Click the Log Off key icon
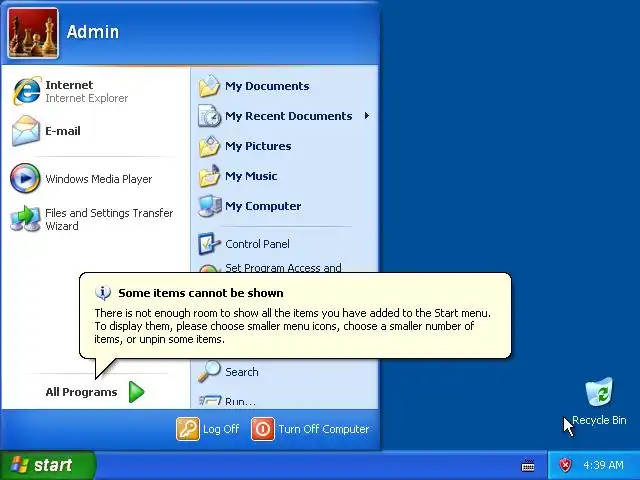The height and width of the screenshot is (480, 640). (x=188, y=429)
